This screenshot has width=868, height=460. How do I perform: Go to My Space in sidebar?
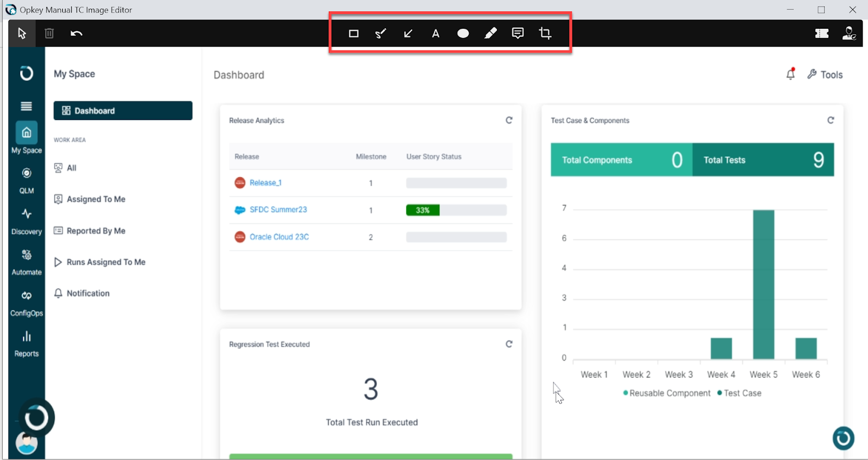point(27,138)
